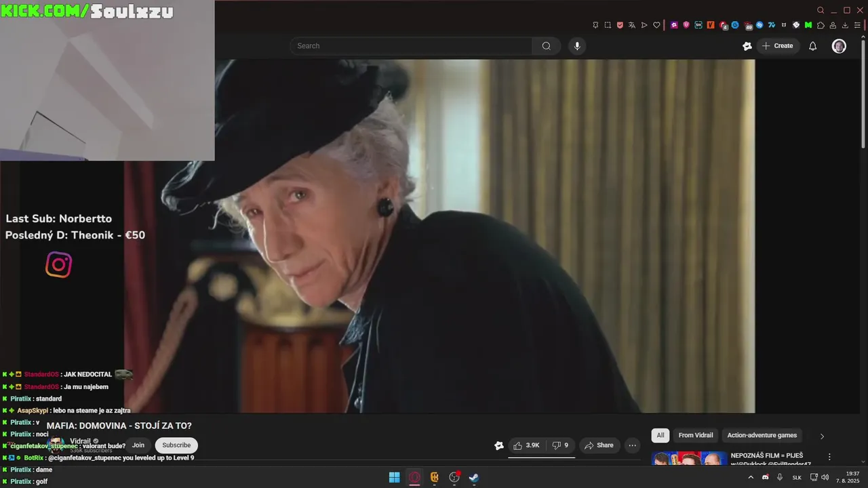Open the NEPOZNÁŠ FILM = PIJEŠ video title

click(770, 460)
